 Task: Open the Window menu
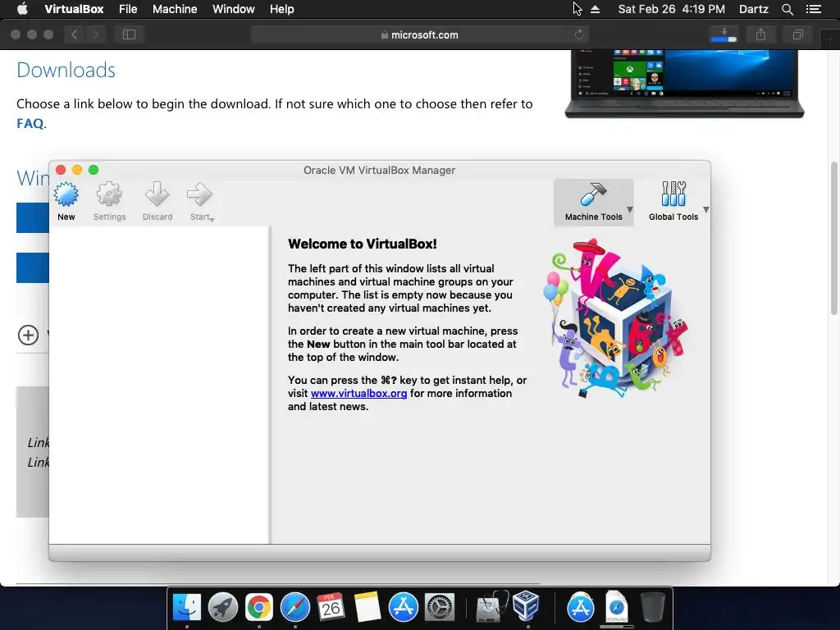click(234, 9)
